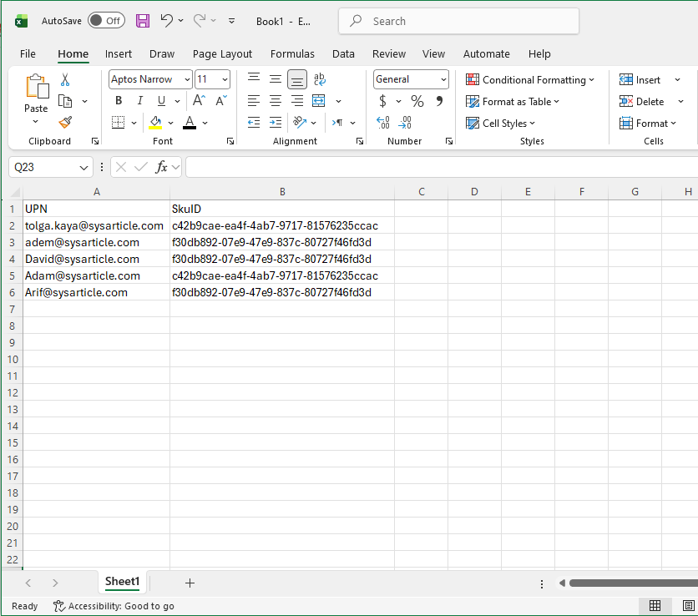Apply yellow fill color highlight
This screenshot has height=616, width=698.
(155, 123)
